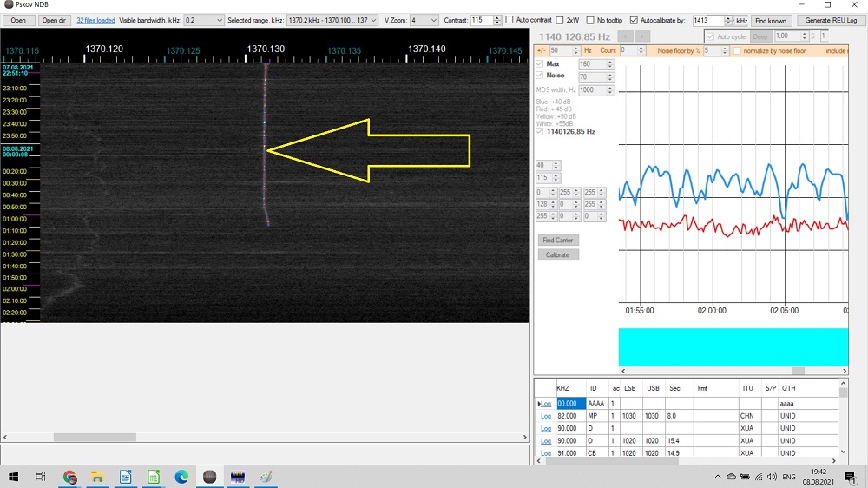Launch Microsoft Edge from the taskbar
The width and height of the screenshot is (868, 488).
(181, 477)
